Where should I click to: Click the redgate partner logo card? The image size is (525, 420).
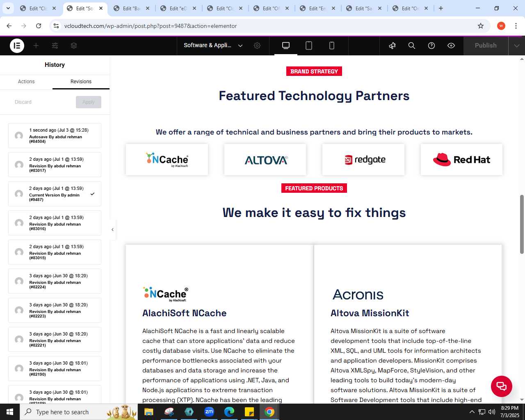tap(363, 160)
